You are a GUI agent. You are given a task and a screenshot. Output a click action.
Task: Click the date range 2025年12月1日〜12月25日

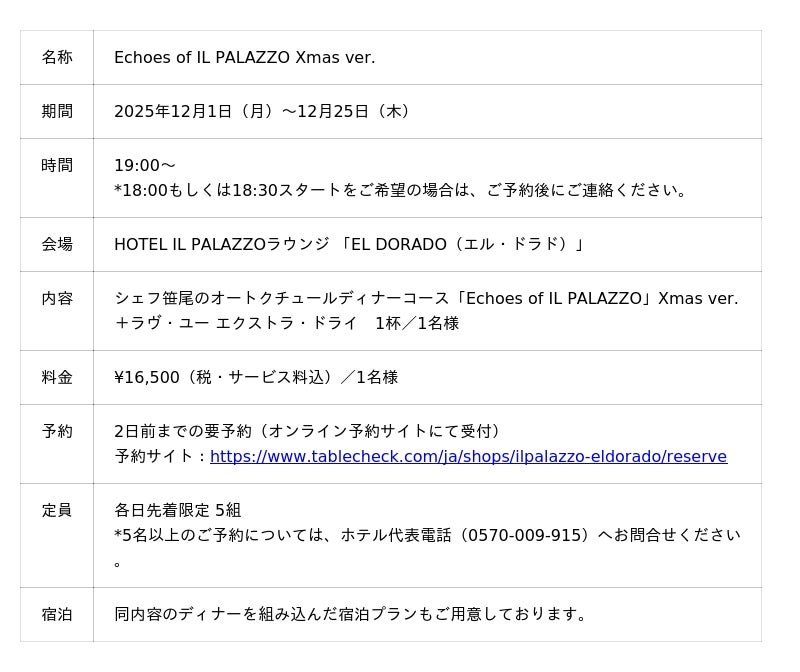[x=264, y=112]
